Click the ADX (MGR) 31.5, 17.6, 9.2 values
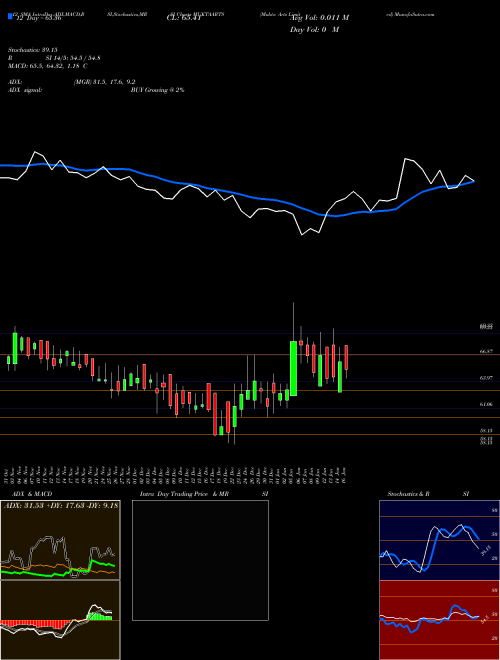Screen dimensions: 500x660 click(104, 82)
